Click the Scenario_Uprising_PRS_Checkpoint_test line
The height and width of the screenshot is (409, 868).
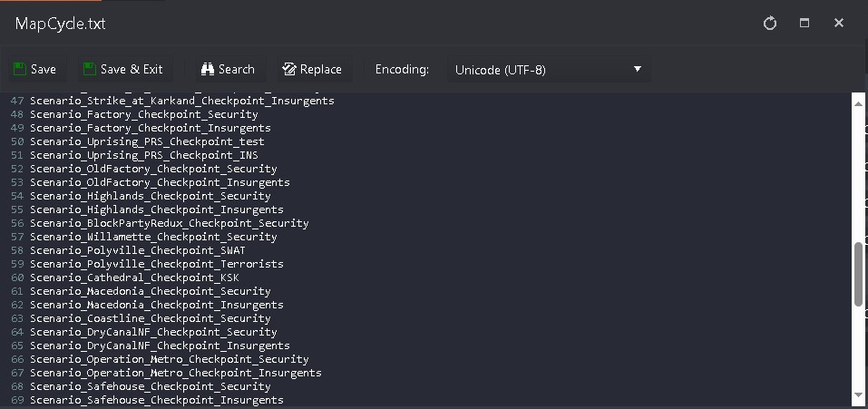(147, 141)
